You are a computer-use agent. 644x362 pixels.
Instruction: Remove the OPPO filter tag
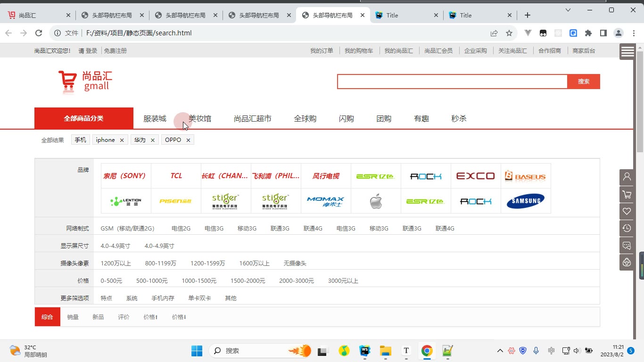[x=188, y=140]
